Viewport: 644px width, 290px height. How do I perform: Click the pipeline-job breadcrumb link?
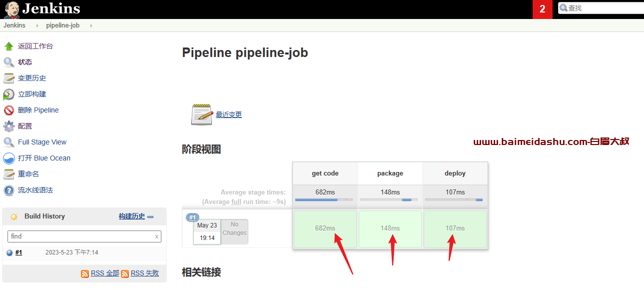click(x=63, y=25)
